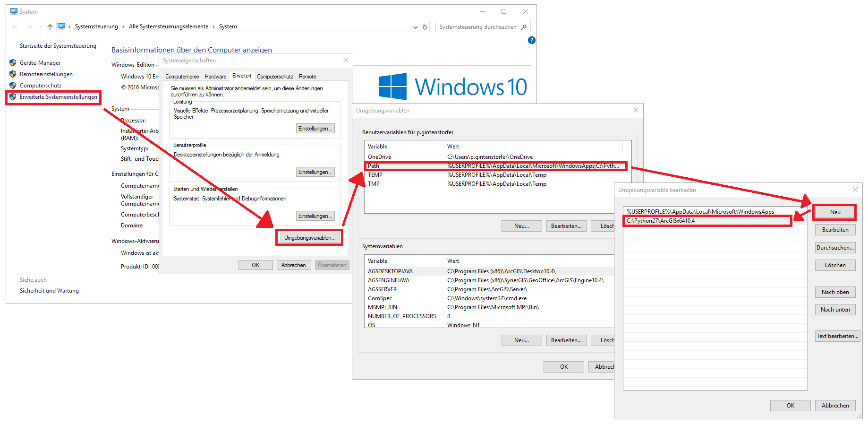Click Bearbeiten... under Systemvariablen list
The height and width of the screenshot is (425, 868).
pyautogui.click(x=566, y=340)
